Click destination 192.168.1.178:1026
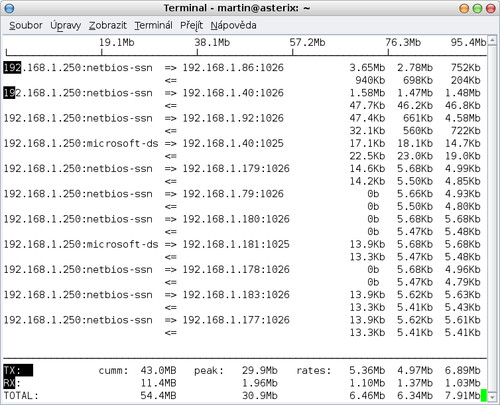 click(x=236, y=270)
